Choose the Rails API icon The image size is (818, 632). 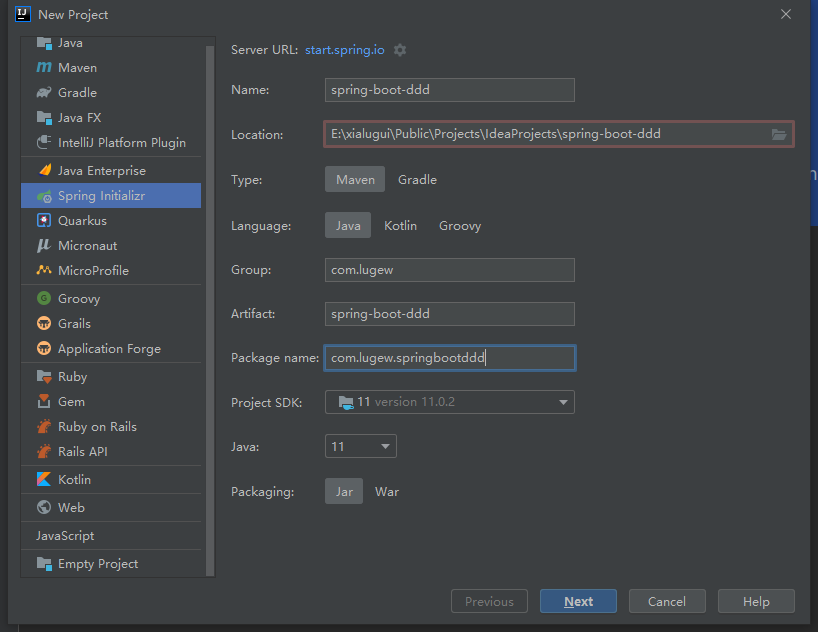[x=44, y=451]
